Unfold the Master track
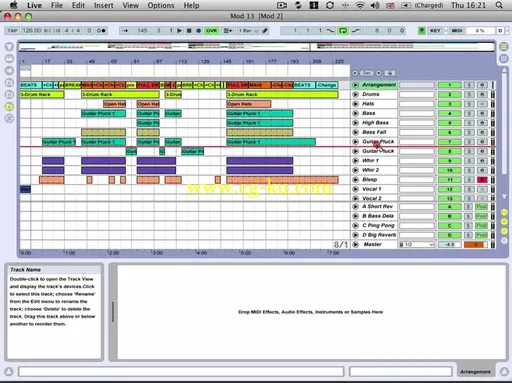Image resolution: width=512 pixels, height=383 pixels. pos(355,245)
